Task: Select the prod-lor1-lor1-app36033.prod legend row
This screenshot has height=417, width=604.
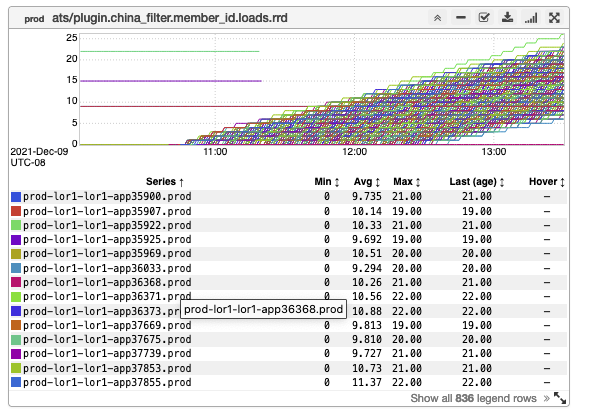Action: [x=106, y=268]
